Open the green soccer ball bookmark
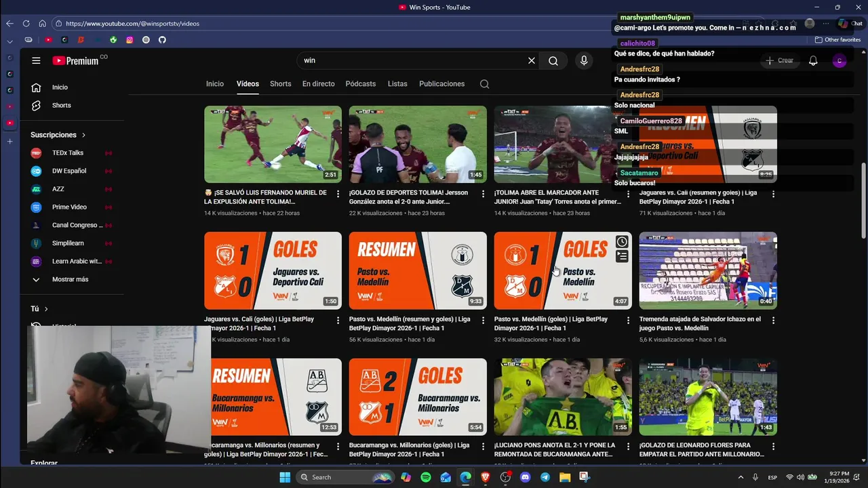Image resolution: width=868 pixels, height=488 pixels. [x=113, y=40]
